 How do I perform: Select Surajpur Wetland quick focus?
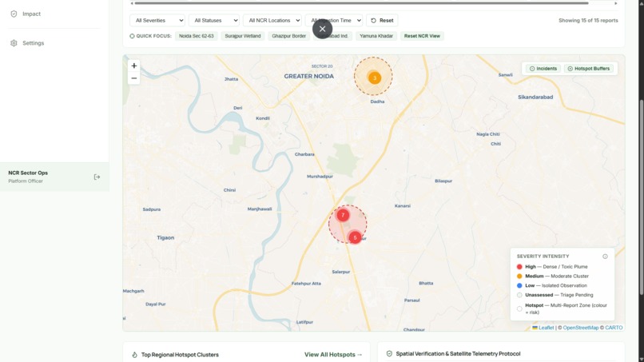click(243, 36)
